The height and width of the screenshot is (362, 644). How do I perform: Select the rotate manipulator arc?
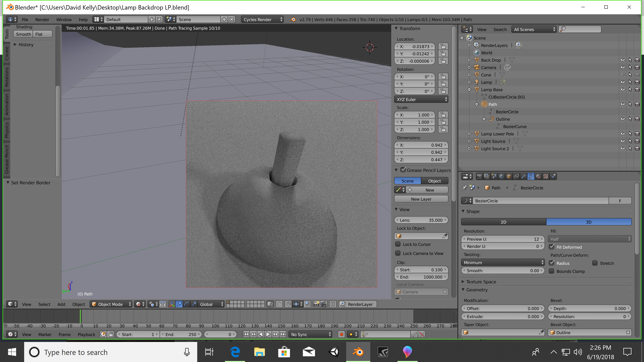pyautogui.click(x=186, y=304)
